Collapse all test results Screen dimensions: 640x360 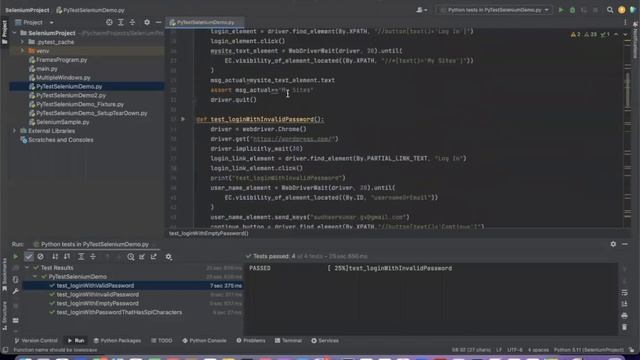pyautogui.click(x=93, y=257)
